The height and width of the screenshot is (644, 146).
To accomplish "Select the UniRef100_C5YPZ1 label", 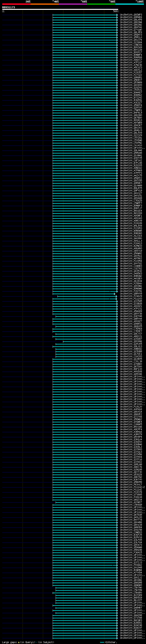I will [x=131, y=90].
